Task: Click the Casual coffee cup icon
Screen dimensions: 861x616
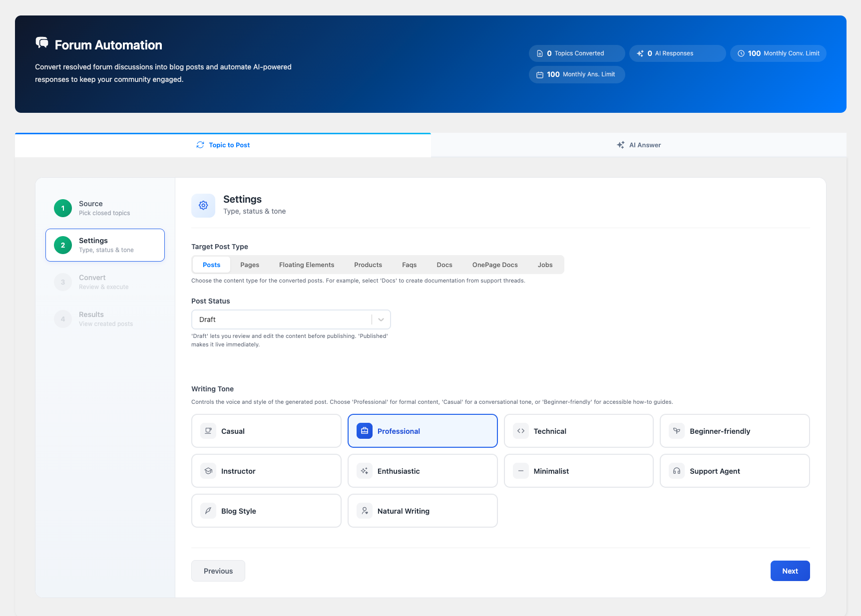Action: pos(208,431)
